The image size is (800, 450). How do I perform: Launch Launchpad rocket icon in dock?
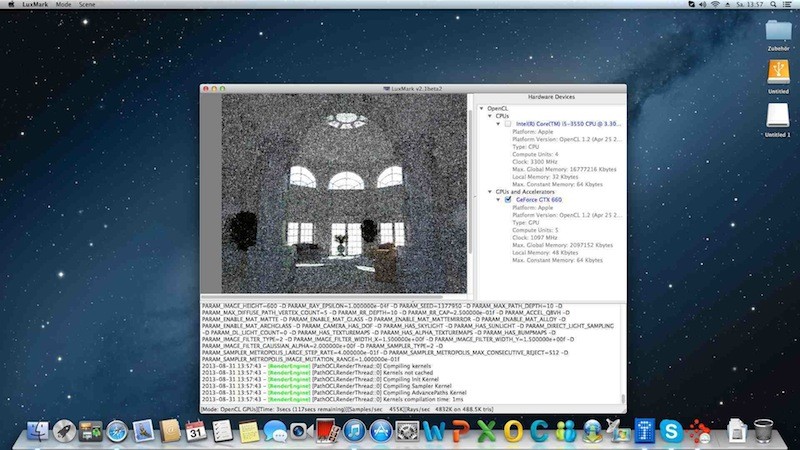pos(65,431)
